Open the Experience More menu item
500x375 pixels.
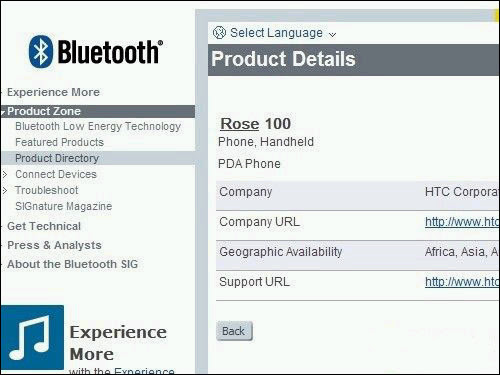pyautogui.click(x=53, y=92)
